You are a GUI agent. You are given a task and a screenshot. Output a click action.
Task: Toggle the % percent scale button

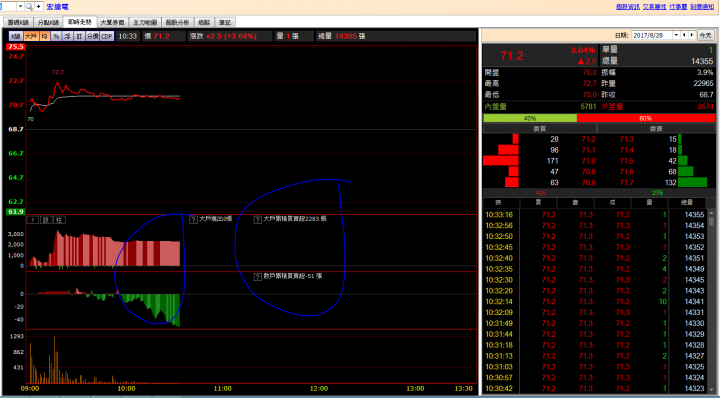[56, 36]
